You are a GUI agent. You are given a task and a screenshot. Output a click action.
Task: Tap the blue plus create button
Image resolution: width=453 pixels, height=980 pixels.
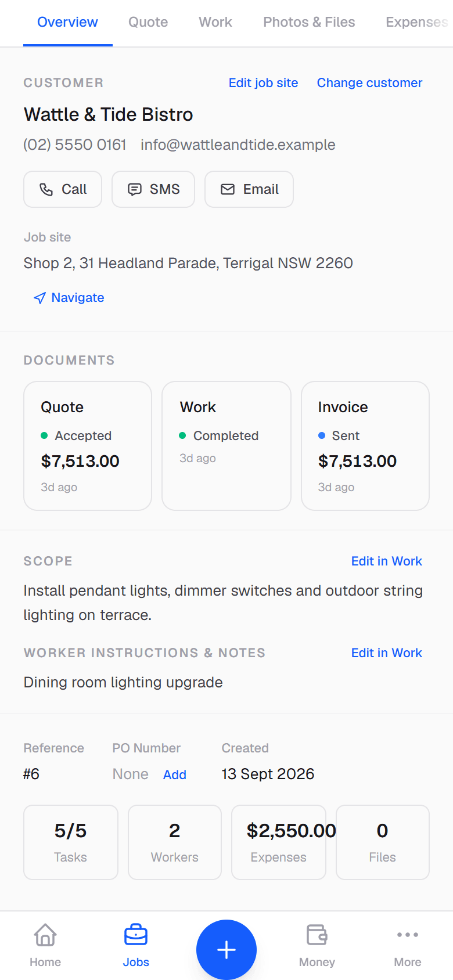(227, 950)
